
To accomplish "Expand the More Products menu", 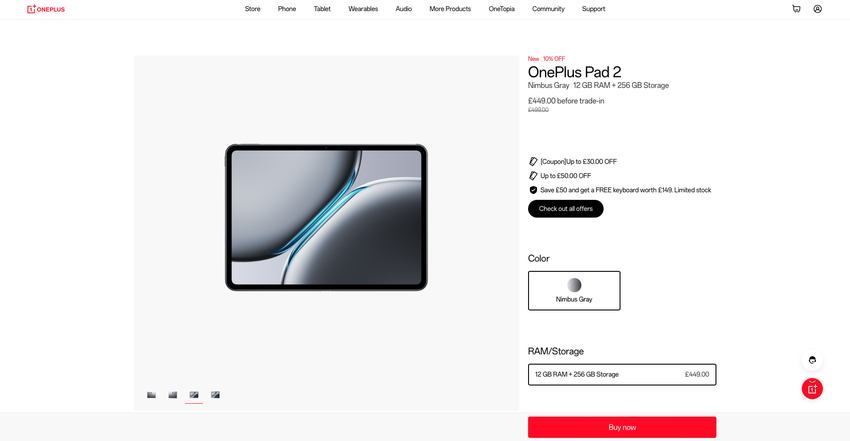I will (450, 9).
